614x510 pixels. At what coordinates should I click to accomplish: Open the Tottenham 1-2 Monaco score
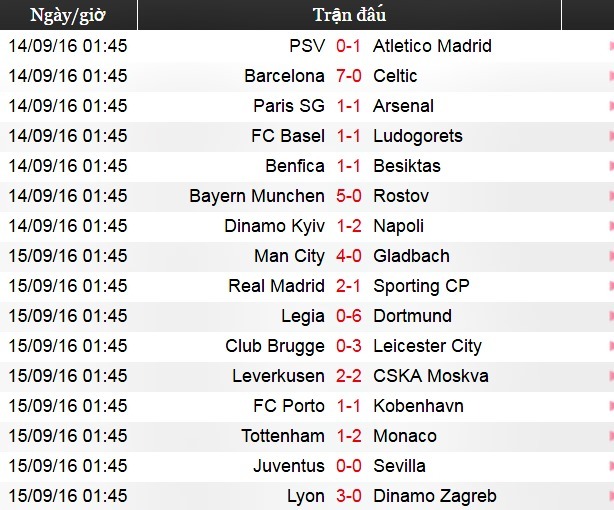tap(349, 436)
